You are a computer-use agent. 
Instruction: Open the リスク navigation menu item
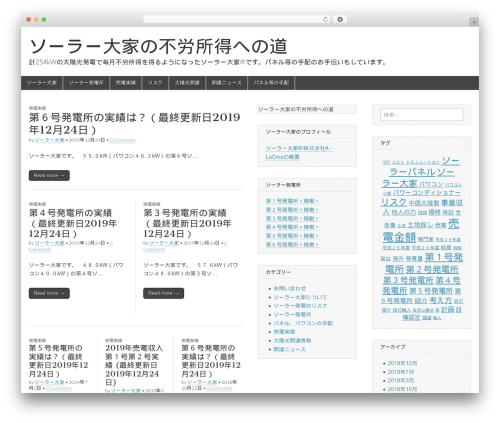pos(155,83)
